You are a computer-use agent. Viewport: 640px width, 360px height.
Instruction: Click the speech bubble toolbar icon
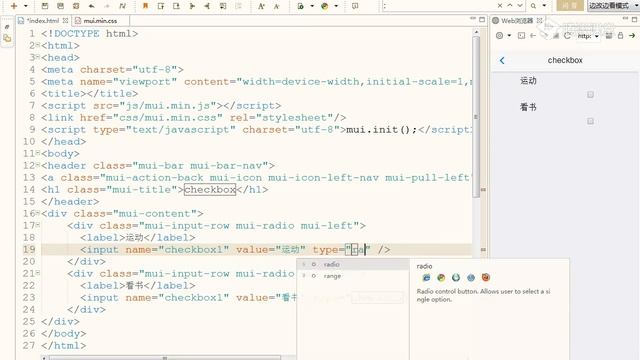pyautogui.click(x=355, y=6)
